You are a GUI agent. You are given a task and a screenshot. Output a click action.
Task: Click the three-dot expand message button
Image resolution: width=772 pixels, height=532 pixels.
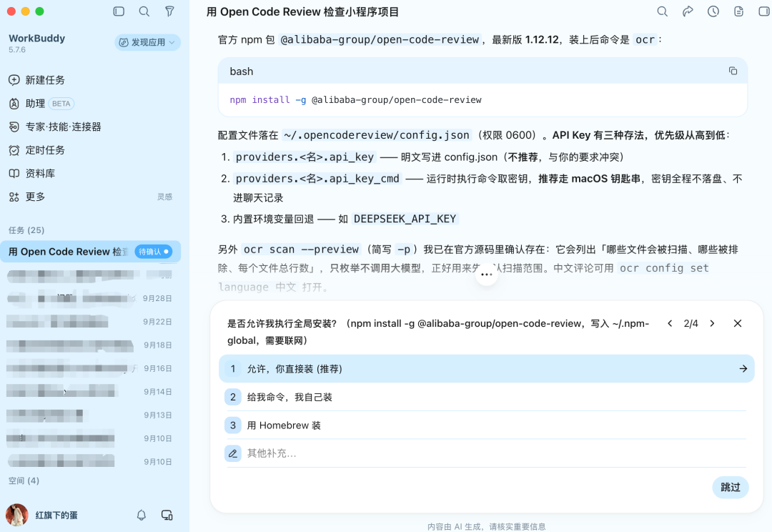coord(487,275)
